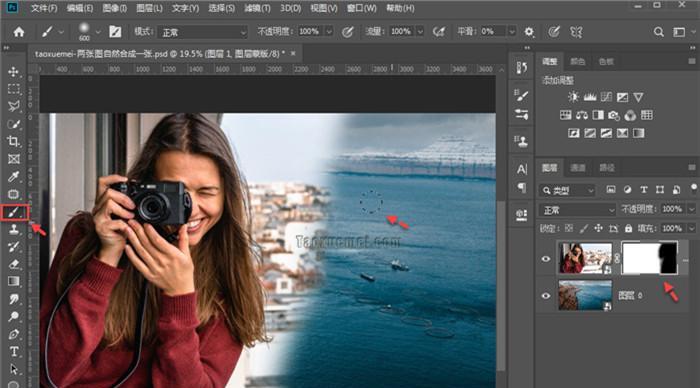Open the 窗口(W) menu

[362, 8]
